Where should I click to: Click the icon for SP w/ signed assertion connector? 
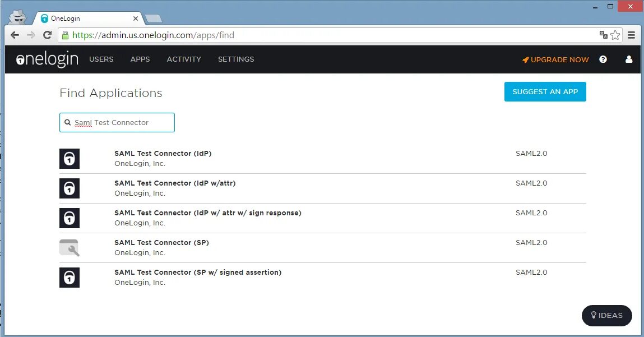[x=70, y=278]
